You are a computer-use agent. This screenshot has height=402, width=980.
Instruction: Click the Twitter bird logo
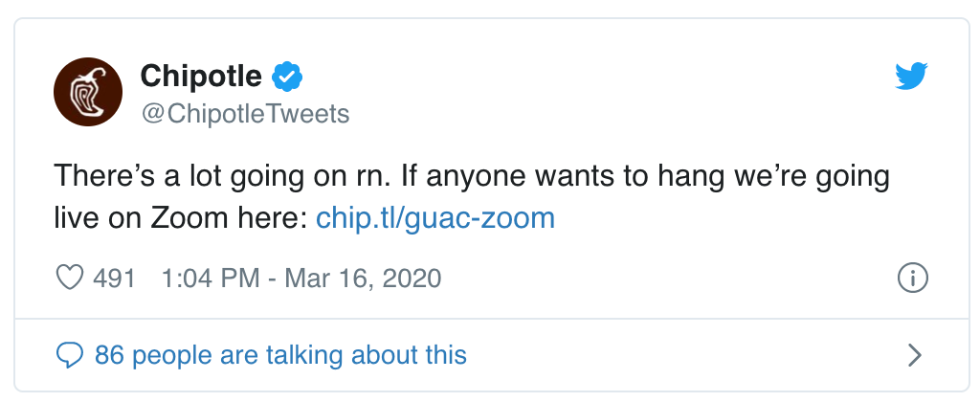[911, 77]
